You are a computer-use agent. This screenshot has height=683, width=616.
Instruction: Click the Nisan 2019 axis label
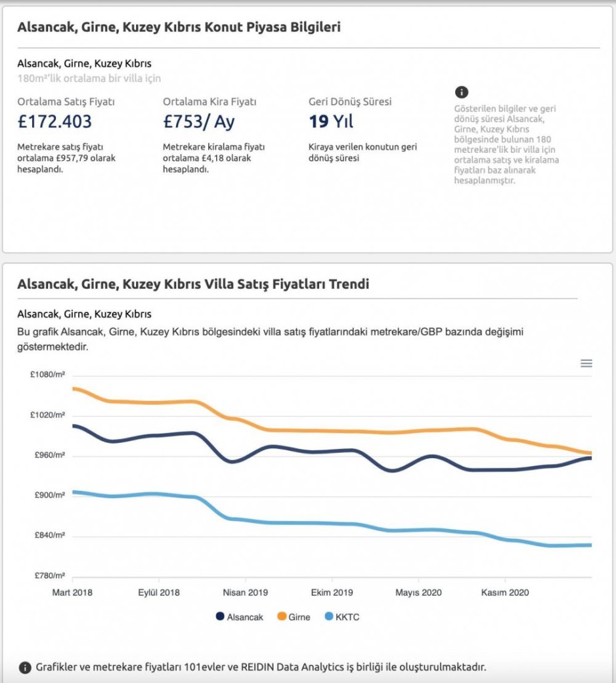246,592
